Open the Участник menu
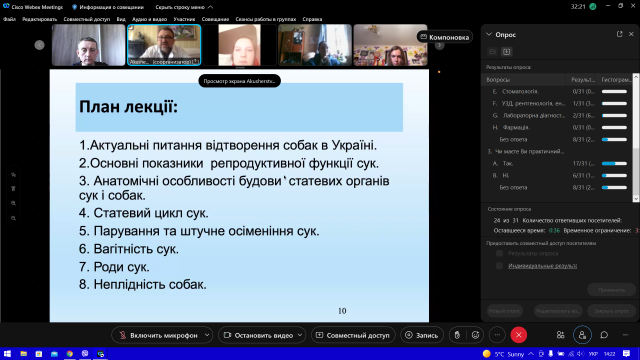Screen dimensions: 640x360 coord(184,19)
